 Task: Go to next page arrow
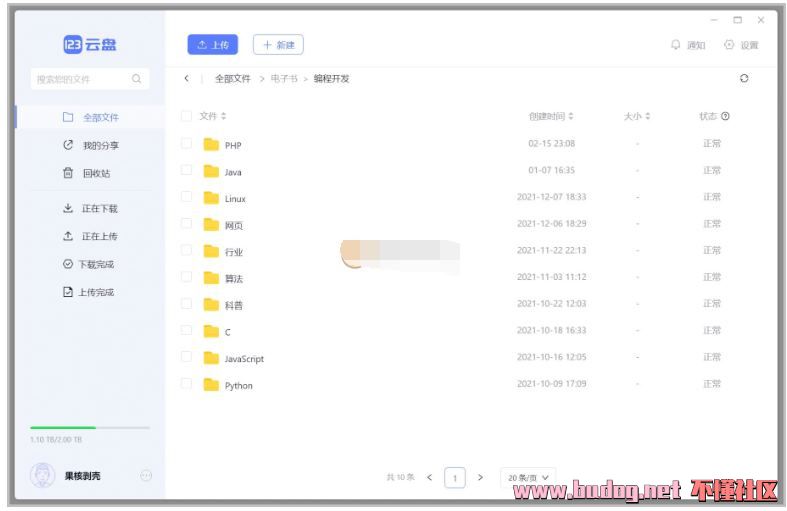[480, 477]
